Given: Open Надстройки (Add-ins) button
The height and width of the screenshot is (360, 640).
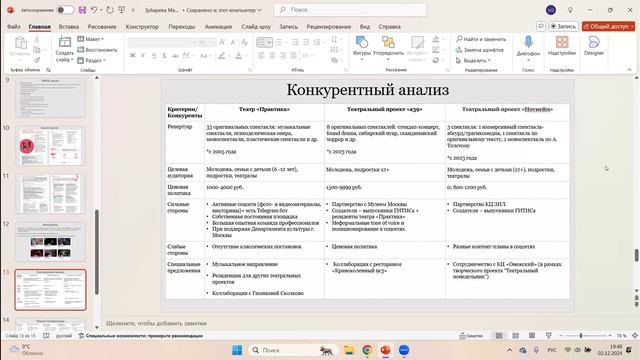Looking at the screenshot, I should tap(562, 46).
